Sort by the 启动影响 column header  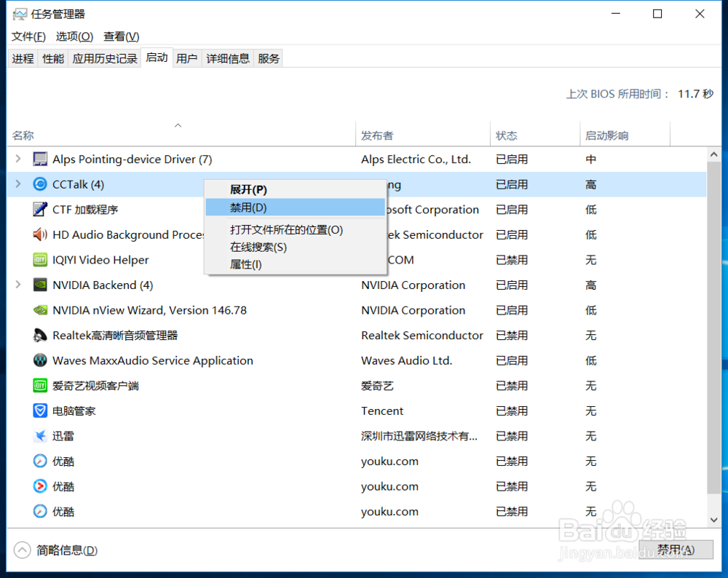pos(625,135)
